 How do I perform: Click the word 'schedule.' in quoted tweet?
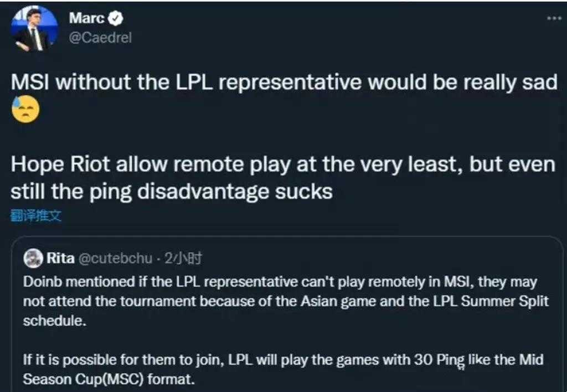pos(55,321)
